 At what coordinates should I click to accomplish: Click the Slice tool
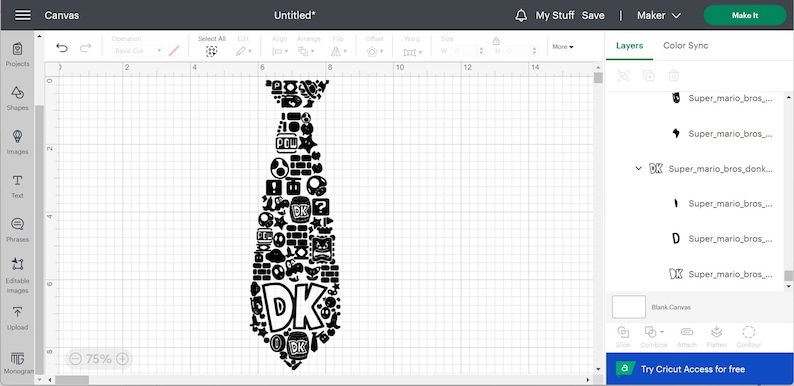pos(623,337)
